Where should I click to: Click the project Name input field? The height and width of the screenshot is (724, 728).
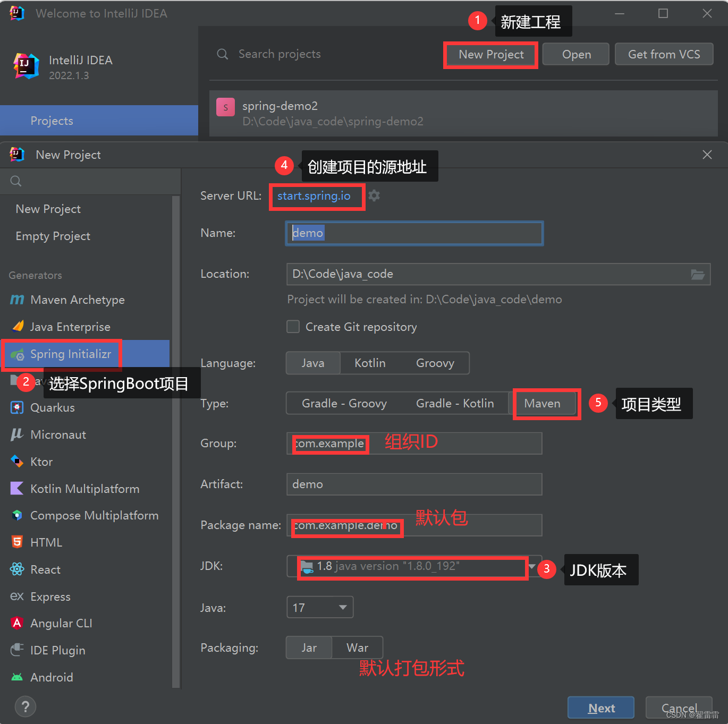point(414,233)
